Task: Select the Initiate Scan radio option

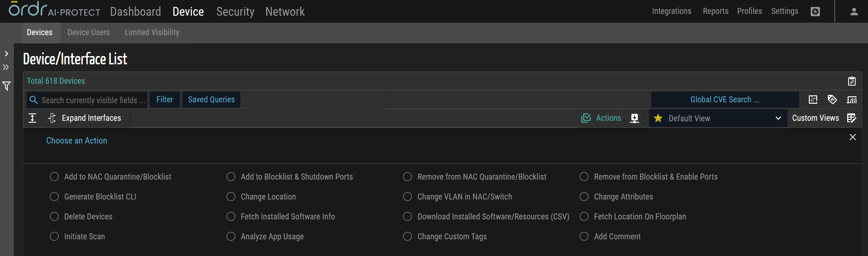Action: pos(55,237)
